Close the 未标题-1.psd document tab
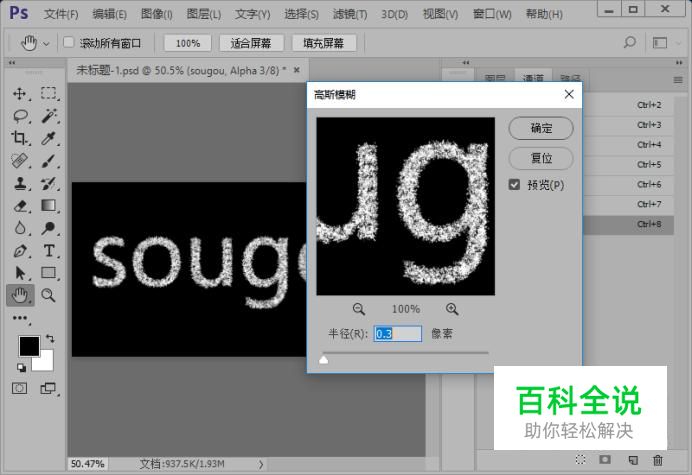Image resolution: width=692 pixels, height=475 pixels. point(297,70)
